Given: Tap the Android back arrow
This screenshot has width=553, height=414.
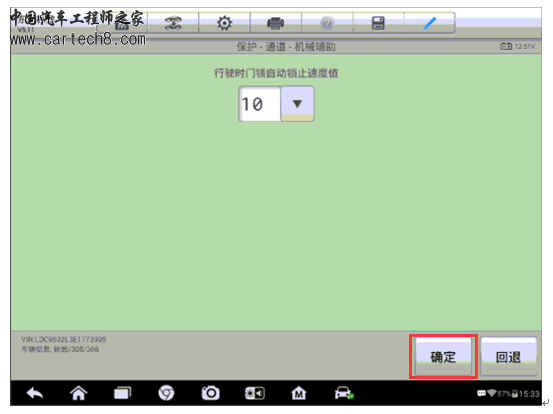Looking at the screenshot, I should (x=35, y=393).
